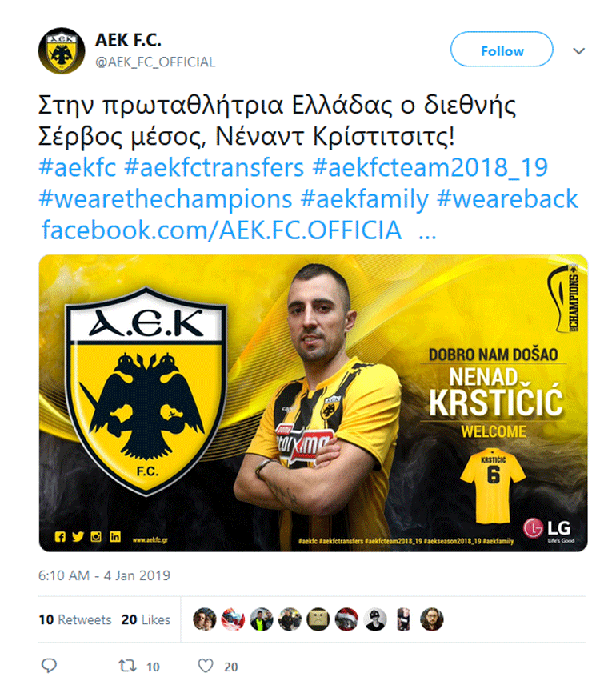The width and height of the screenshot is (616, 689).
Task: Click the retweet arrows icon
Action: (127, 666)
